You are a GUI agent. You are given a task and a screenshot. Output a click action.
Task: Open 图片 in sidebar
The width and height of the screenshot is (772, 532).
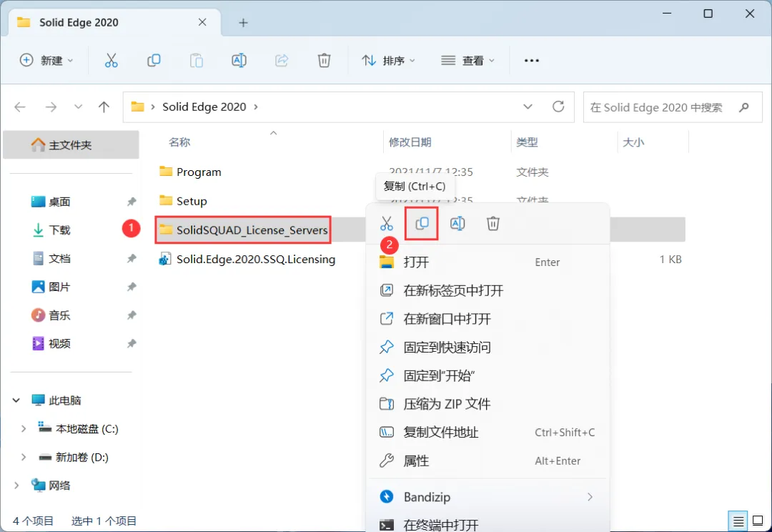[59, 287]
